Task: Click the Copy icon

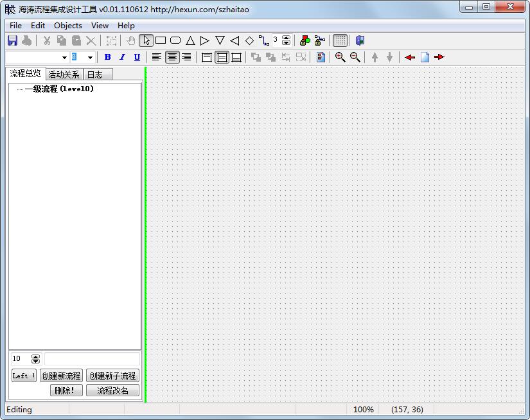Action: (x=62, y=40)
